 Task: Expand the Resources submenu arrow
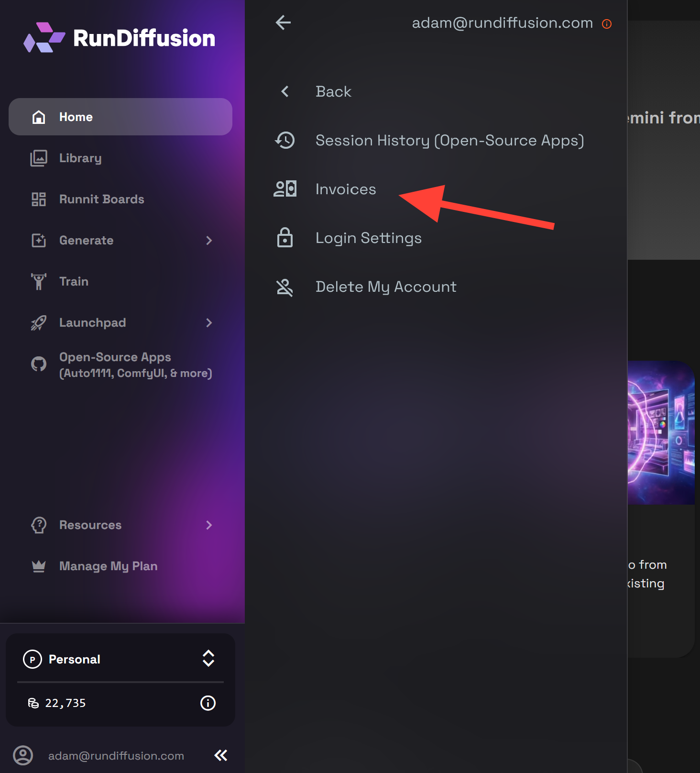209,525
